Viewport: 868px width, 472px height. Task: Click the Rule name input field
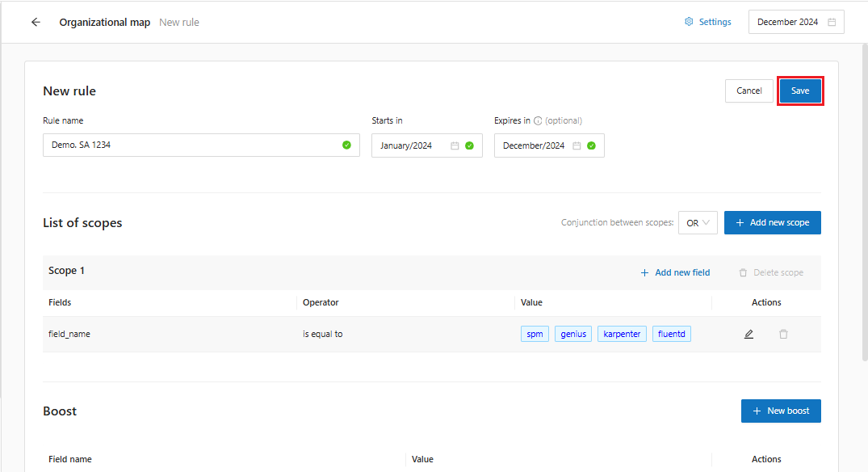194,145
